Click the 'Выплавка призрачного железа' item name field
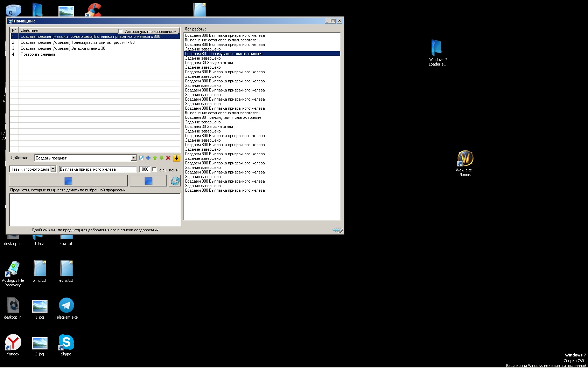 pos(98,169)
